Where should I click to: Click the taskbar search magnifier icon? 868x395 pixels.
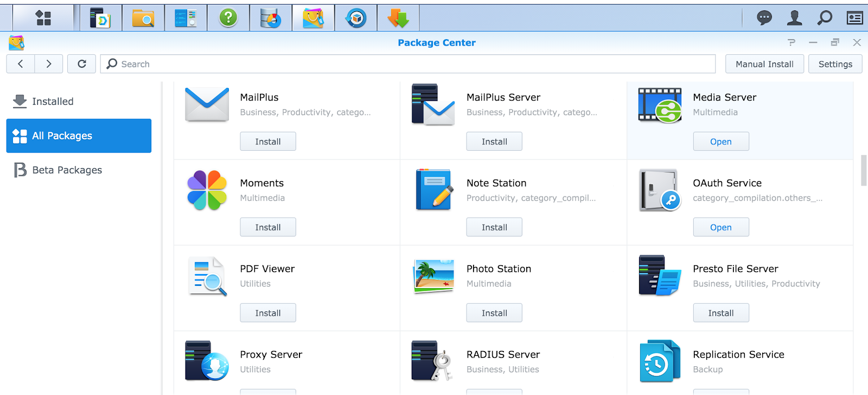pyautogui.click(x=825, y=18)
